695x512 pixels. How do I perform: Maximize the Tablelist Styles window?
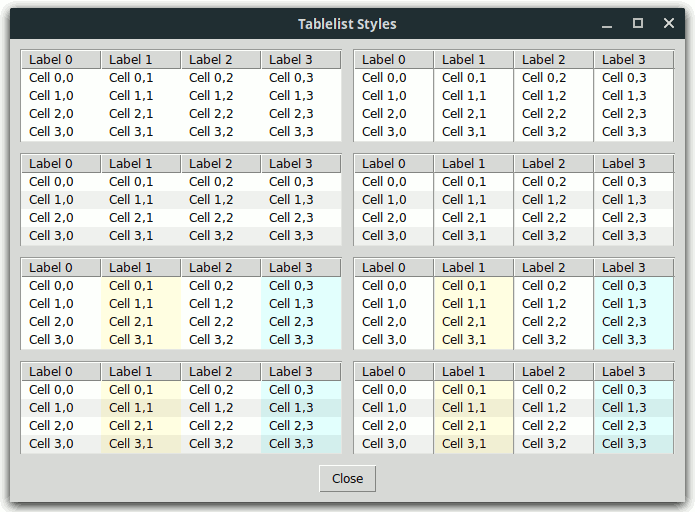click(x=638, y=24)
